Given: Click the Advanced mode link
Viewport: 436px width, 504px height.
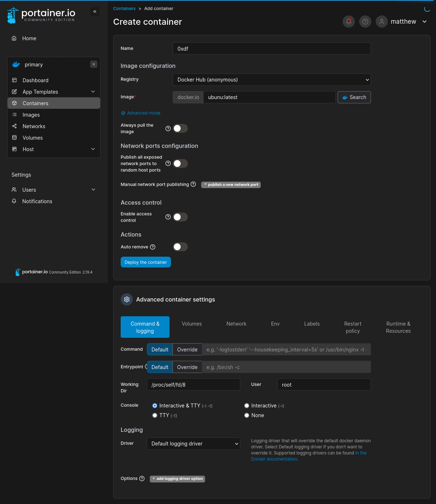Looking at the screenshot, I should [x=143, y=113].
